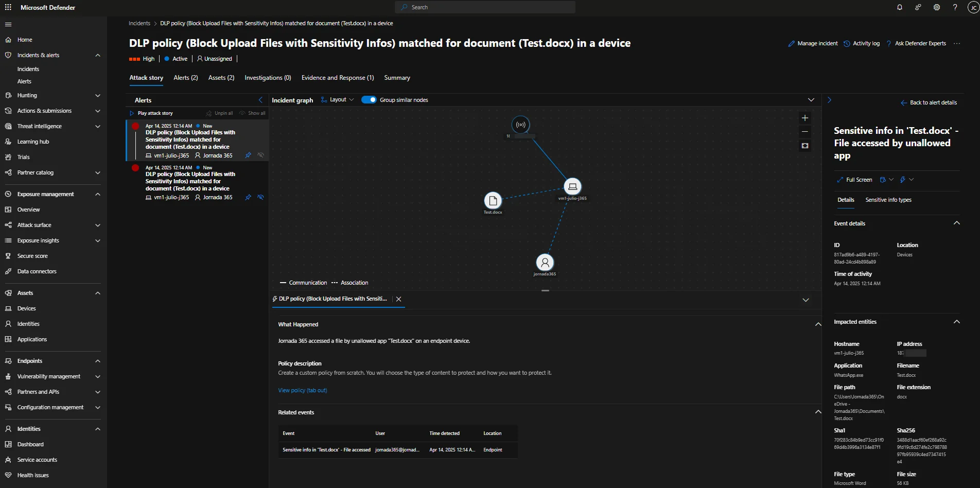Image resolution: width=980 pixels, height=488 pixels.
Task: Click the Incidents breadcrumb link
Action: [x=139, y=23]
